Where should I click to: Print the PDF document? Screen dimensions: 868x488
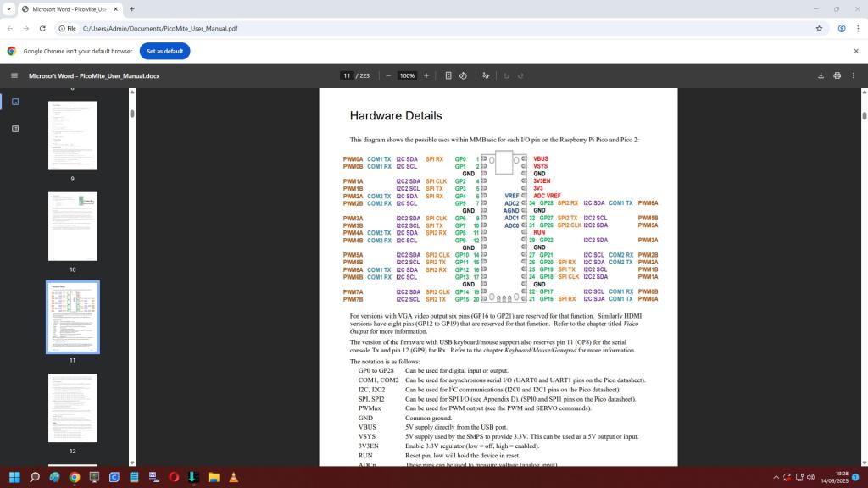coord(837,75)
